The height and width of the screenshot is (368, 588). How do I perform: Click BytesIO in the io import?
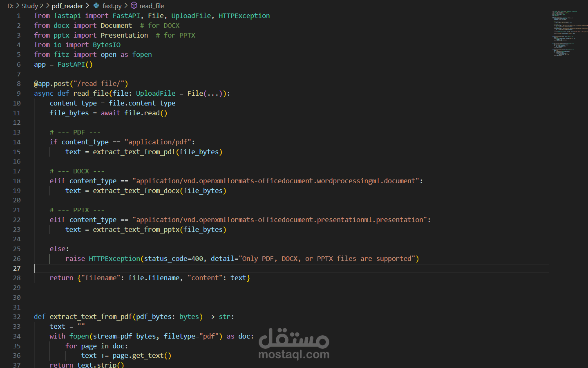pos(107,45)
